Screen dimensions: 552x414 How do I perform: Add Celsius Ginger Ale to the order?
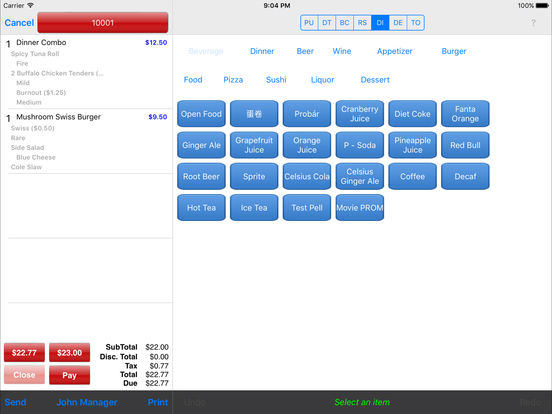click(x=360, y=176)
